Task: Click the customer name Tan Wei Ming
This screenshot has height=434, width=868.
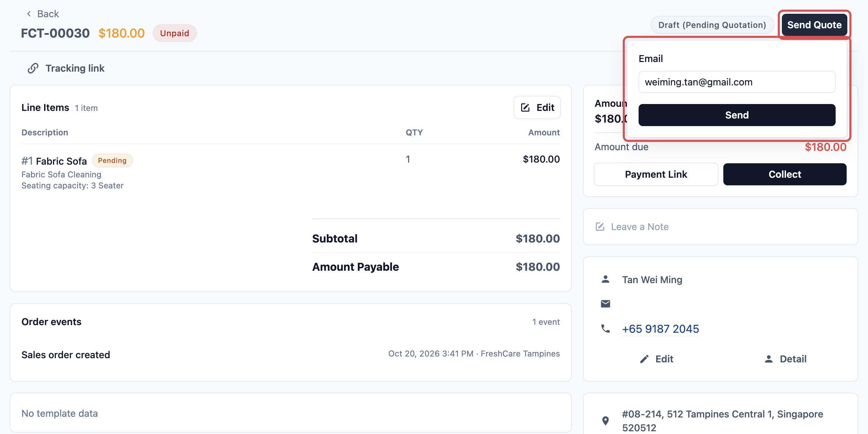Action: (x=652, y=280)
